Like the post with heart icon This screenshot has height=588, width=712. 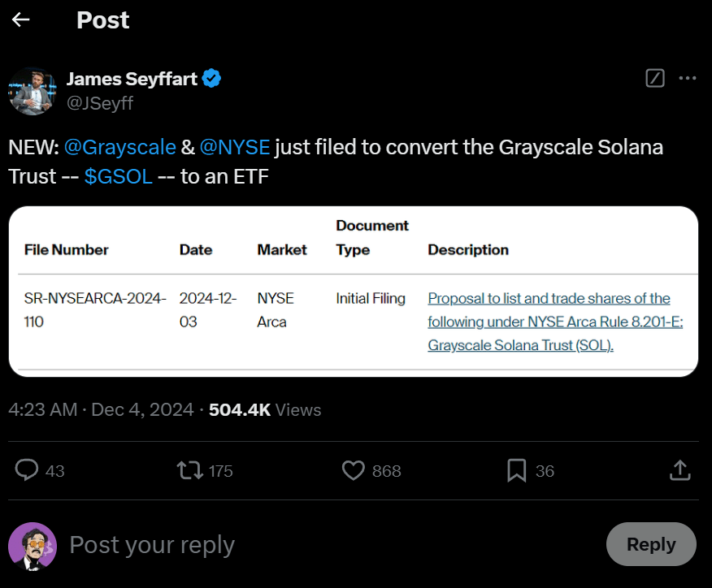(x=353, y=470)
